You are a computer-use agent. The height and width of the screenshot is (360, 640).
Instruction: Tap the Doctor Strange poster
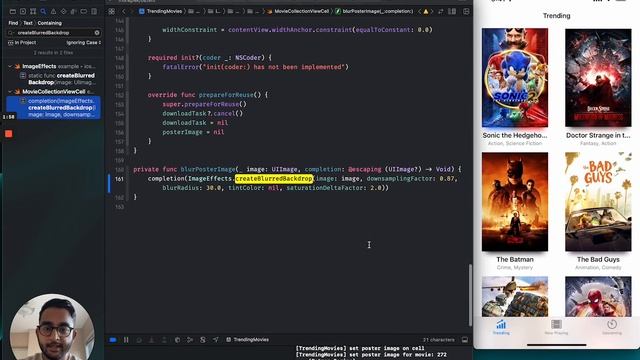tap(598, 78)
